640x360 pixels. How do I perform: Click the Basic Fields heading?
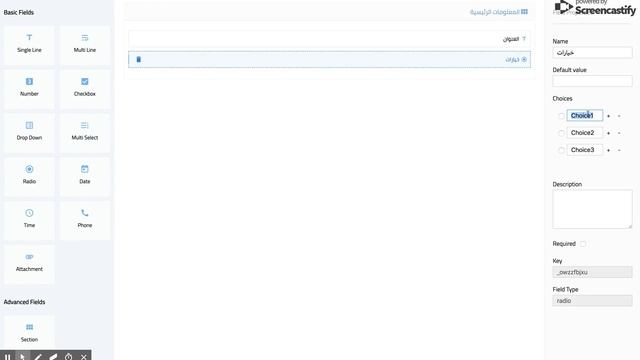point(19,12)
